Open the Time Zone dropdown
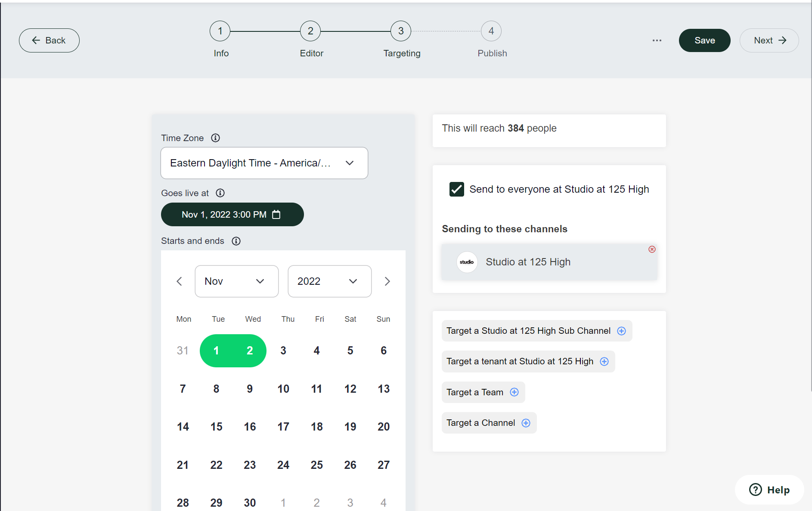 click(x=264, y=163)
